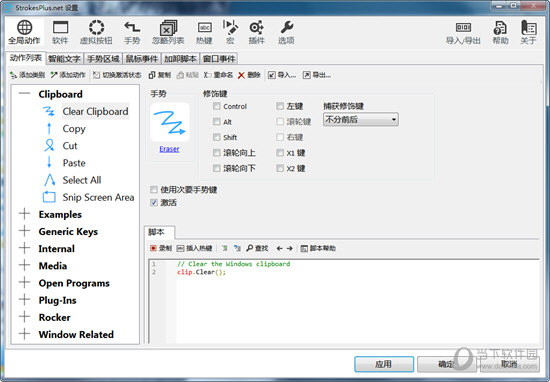550x382 pixels.
Task: Click 添加类别 to add a category
Action: pyautogui.click(x=27, y=75)
